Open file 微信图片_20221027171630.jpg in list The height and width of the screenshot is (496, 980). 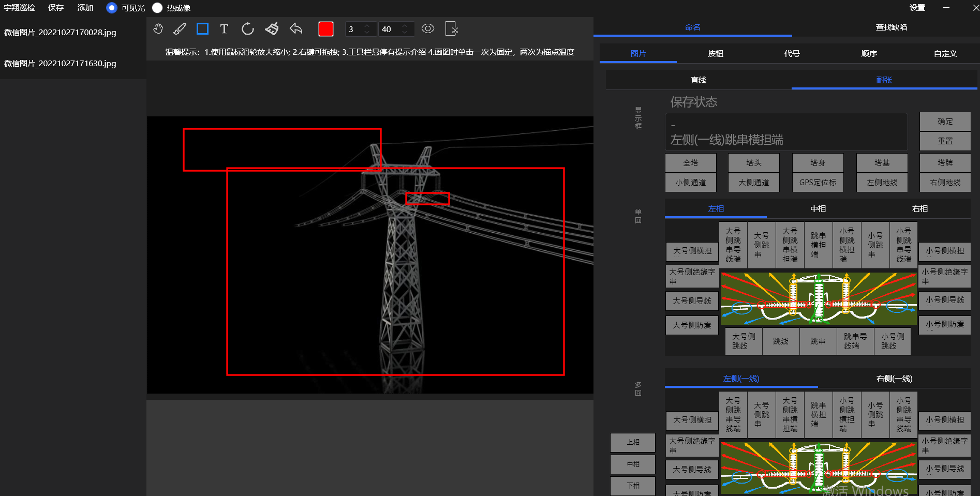click(60, 64)
